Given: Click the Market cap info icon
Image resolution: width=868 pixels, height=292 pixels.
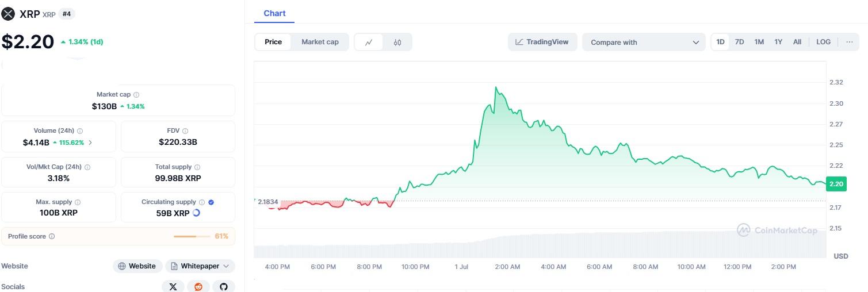Looking at the screenshot, I should tap(136, 94).
